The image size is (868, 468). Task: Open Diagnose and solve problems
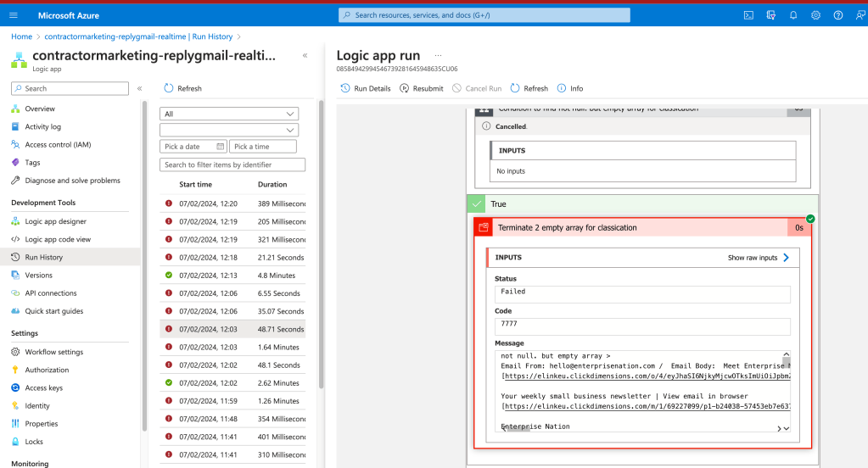point(72,181)
